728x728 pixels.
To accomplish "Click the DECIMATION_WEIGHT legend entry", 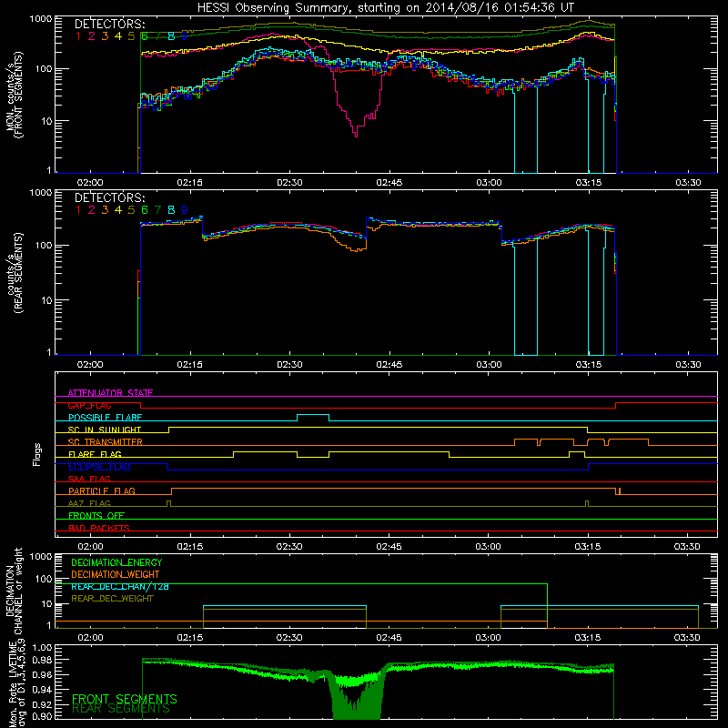I will [x=116, y=574].
